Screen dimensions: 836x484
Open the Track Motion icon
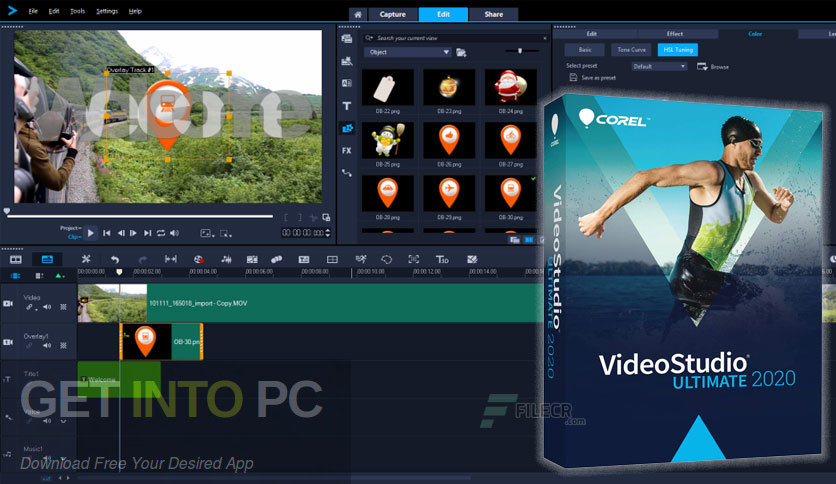coord(276,260)
